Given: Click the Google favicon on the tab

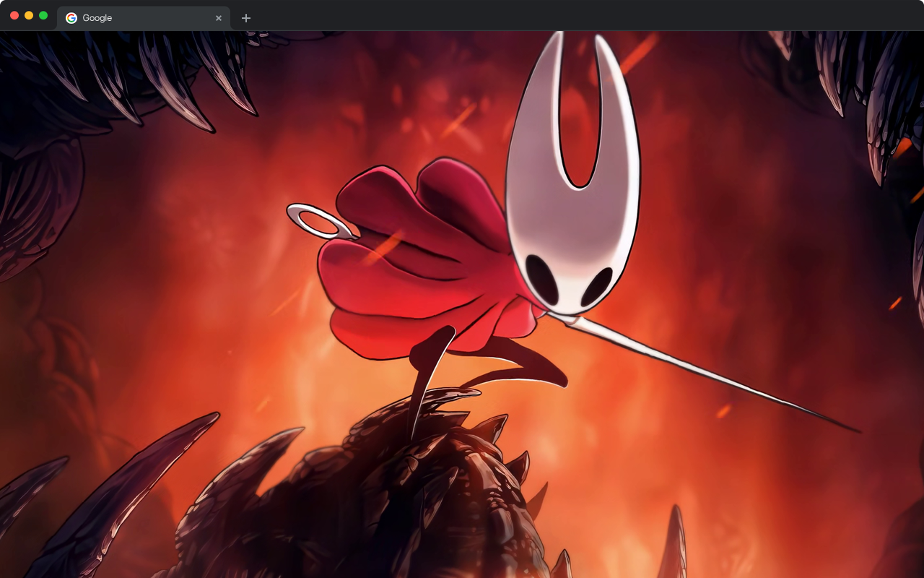Looking at the screenshot, I should coord(71,18).
